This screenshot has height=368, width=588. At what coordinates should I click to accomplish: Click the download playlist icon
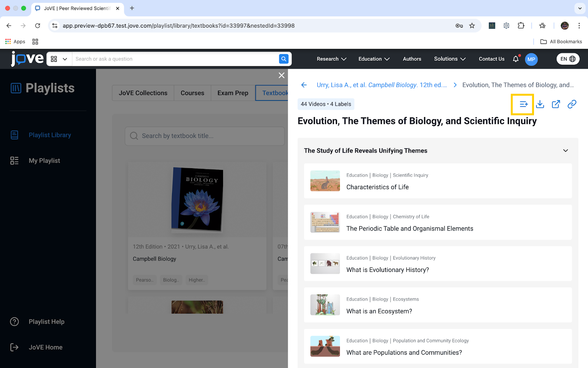pos(540,105)
